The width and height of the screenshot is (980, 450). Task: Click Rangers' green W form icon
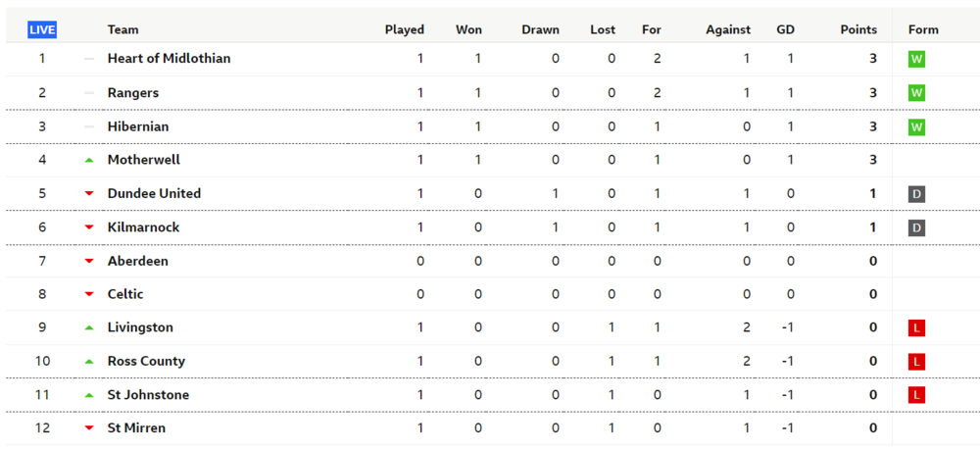coord(916,93)
